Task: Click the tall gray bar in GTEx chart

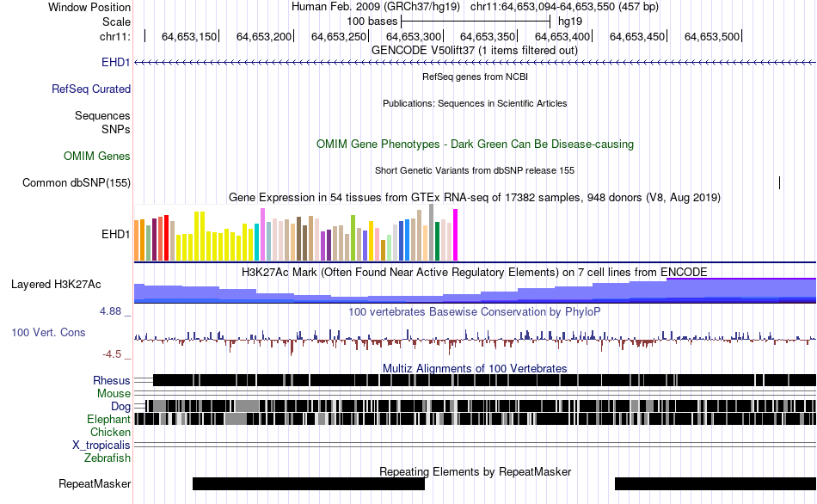Action: [431, 232]
